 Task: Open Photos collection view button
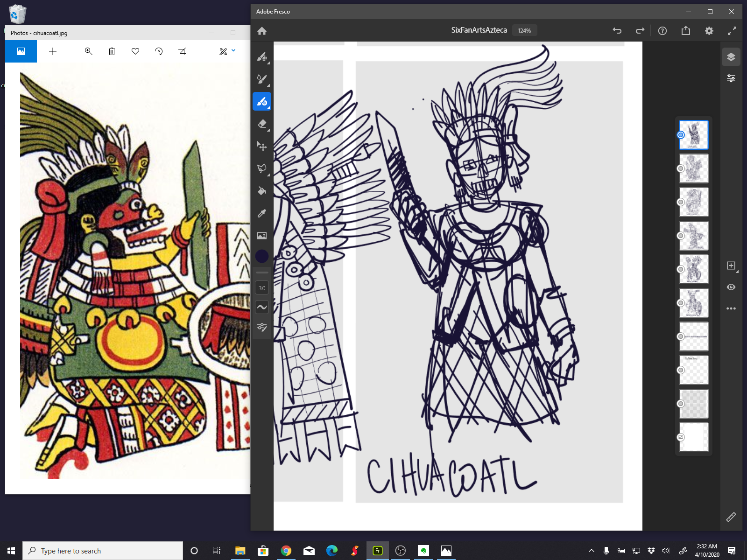[21, 51]
